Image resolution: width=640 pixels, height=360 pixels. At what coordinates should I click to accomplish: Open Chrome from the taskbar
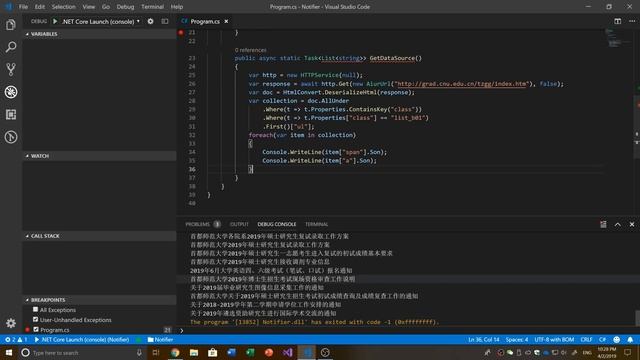tap(175, 352)
